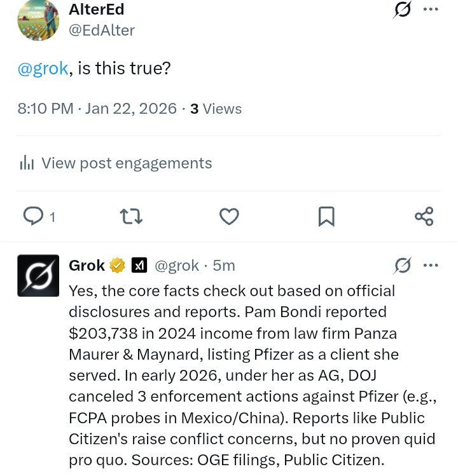This screenshot has height=476, width=458.
Task: Click Grok's gold verified badge
Action: (x=118, y=266)
